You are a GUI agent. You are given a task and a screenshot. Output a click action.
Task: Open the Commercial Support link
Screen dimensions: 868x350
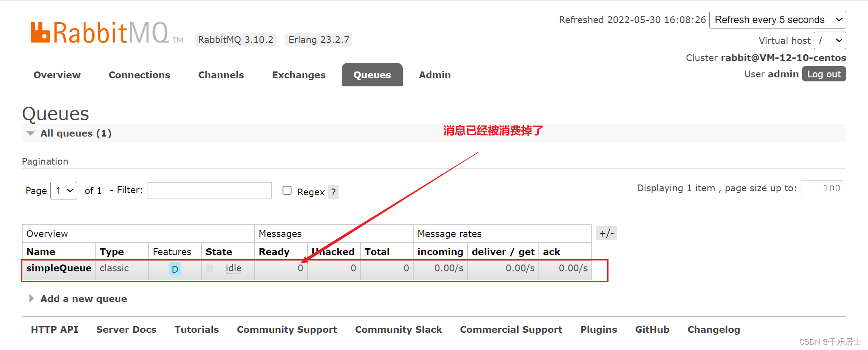[511, 330]
